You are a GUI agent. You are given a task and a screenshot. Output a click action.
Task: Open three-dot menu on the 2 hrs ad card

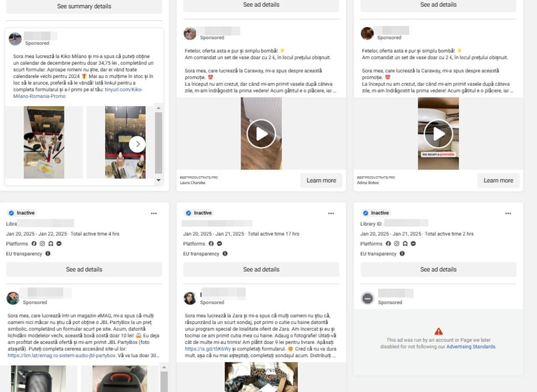pos(508,213)
